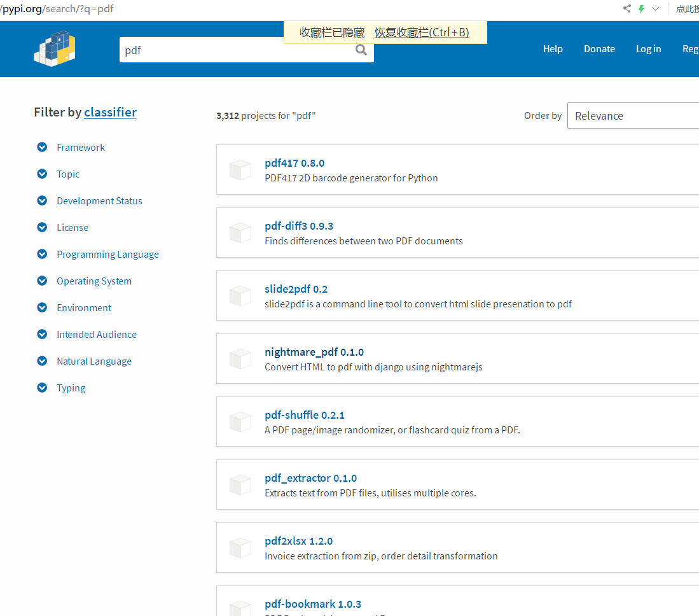This screenshot has height=616, width=699.
Task: Click 'slide2pdf is a command line tool' description
Action: point(418,304)
